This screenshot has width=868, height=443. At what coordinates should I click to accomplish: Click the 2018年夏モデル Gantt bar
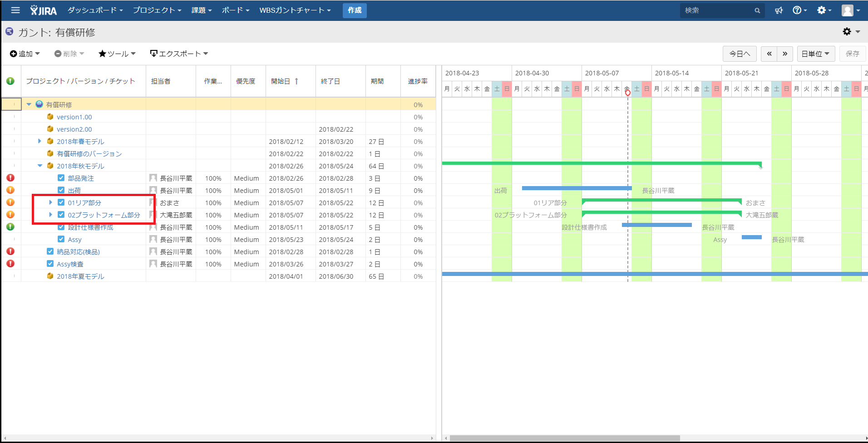point(655,274)
